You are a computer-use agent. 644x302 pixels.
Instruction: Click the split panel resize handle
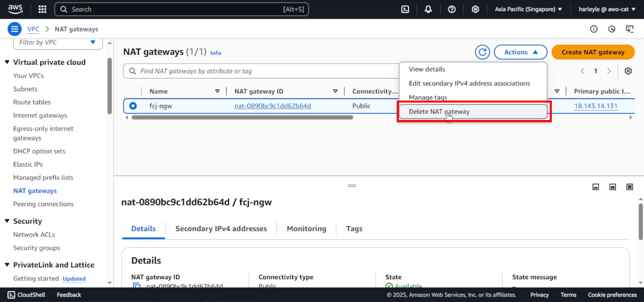click(352, 186)
